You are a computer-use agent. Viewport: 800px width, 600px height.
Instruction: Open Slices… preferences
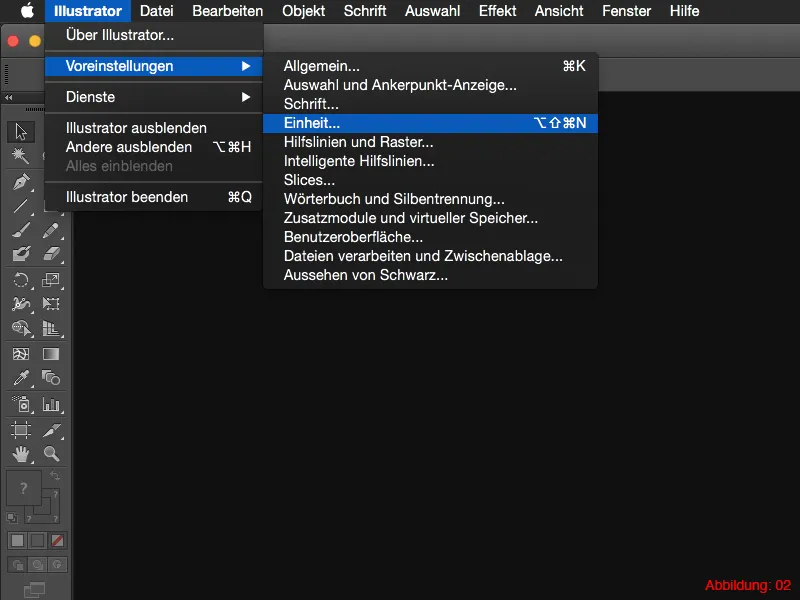pyautogui.click(x=430, y=180)
